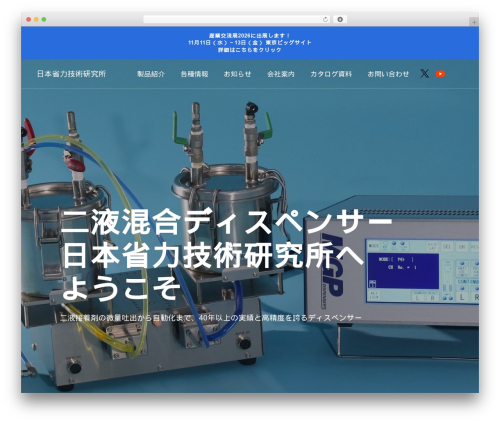Minimize the window with the yellow button
500x423 pixels.
[x=36, y=20]
